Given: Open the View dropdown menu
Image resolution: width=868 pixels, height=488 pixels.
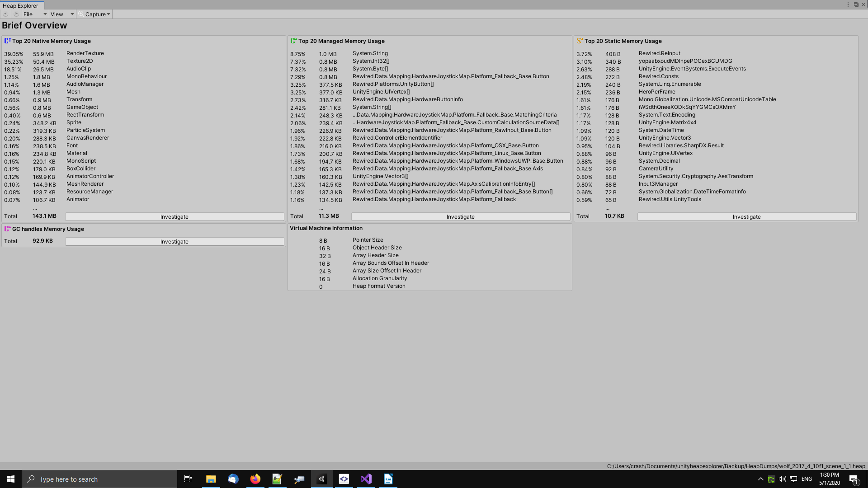Looking at the screenshot, I should (x=62, y=14).
